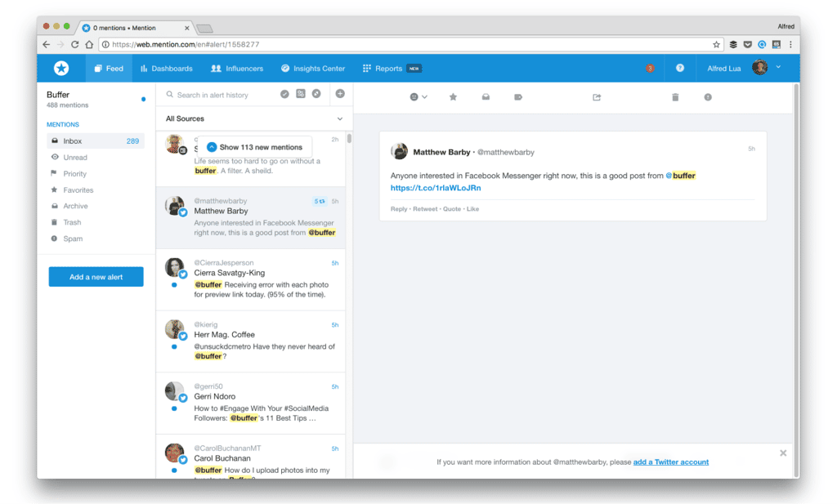Select the Buffer alert in sidebar

tap(96, 99)
